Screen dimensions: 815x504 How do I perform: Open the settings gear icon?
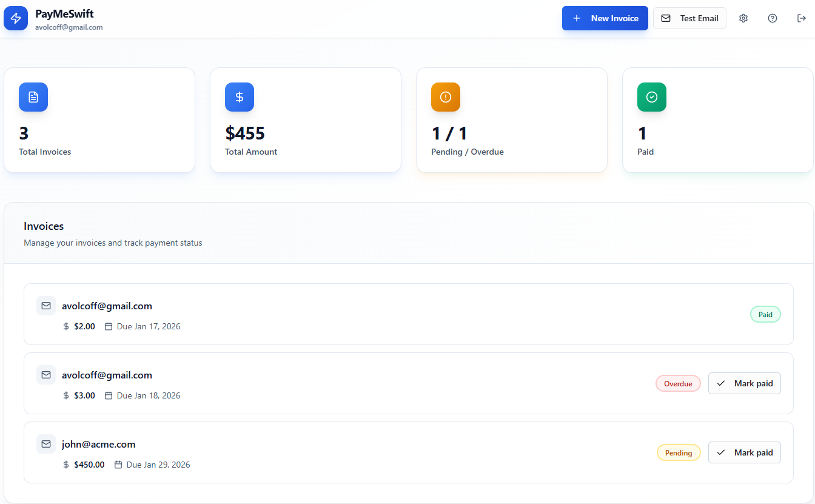743,18
